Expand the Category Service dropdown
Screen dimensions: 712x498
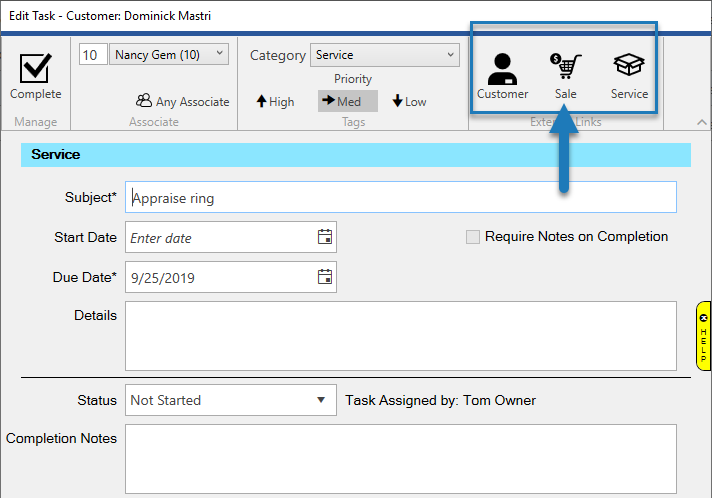click(x=451, y=55)
